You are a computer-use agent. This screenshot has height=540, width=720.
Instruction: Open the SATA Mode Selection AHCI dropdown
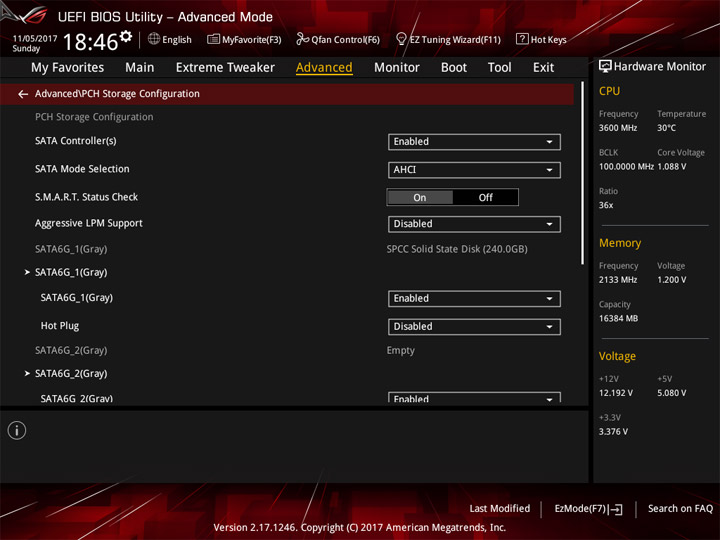click(x=474, y=170)
